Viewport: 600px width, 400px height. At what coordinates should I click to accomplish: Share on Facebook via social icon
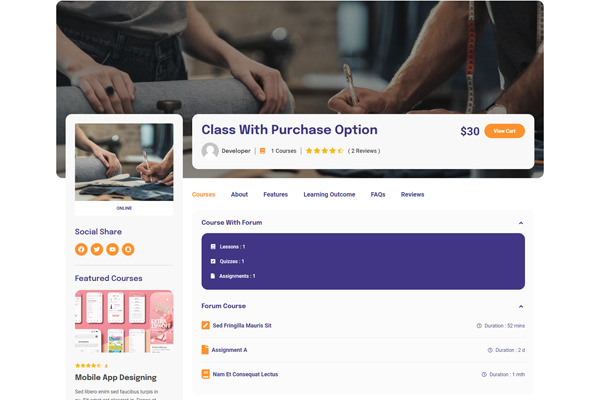pyautogui.click(x=81, y=249)
